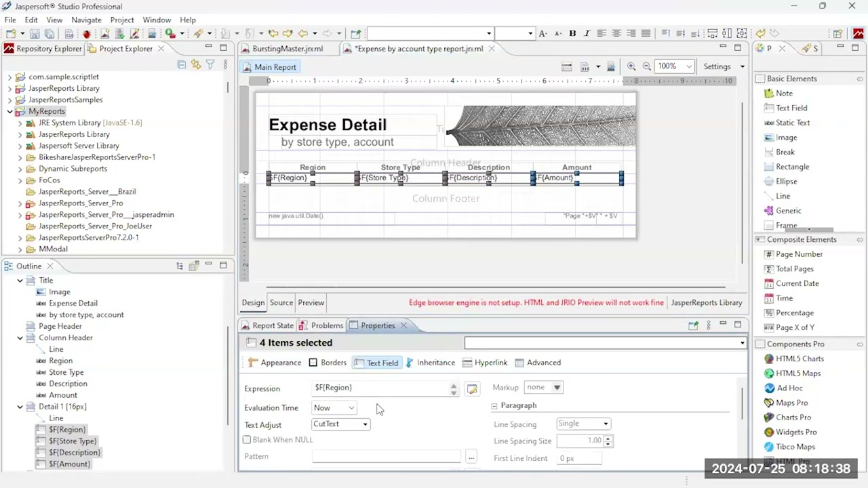This screenshot has width=868, height=488.
Task: Enable the Blank When NULL checkbox
Action: pos(248,440)
